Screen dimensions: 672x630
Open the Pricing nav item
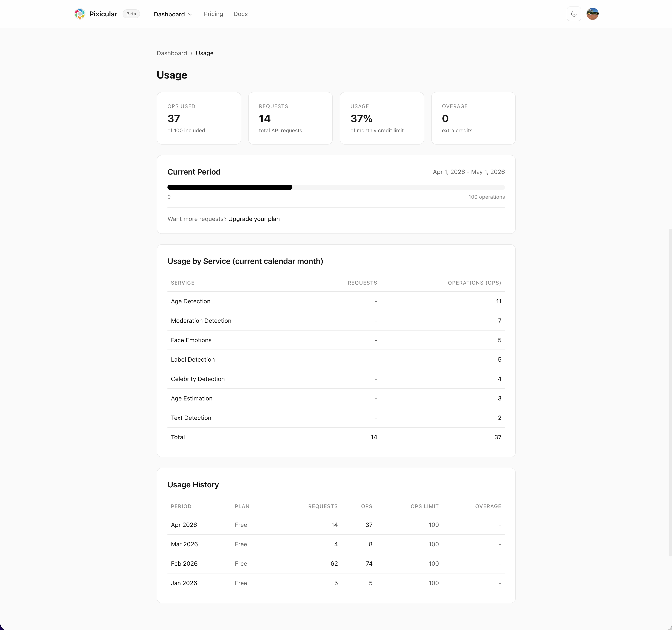click(213, 14)
